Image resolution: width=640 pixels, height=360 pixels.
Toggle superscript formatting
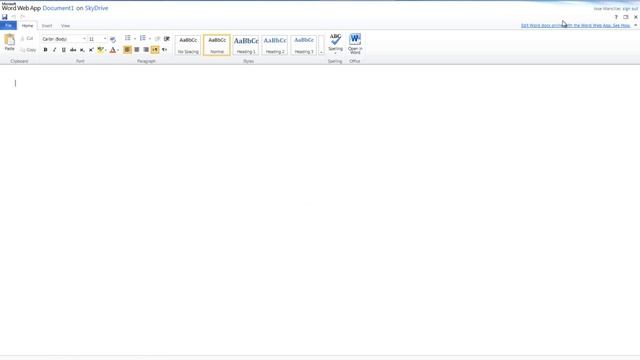coord(91,50)
